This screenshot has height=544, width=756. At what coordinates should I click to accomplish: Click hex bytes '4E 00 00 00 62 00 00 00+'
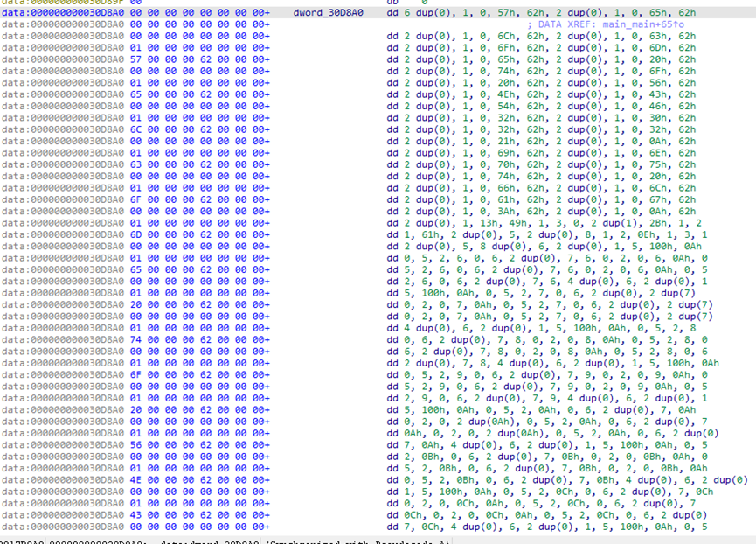tap(200, 480)
